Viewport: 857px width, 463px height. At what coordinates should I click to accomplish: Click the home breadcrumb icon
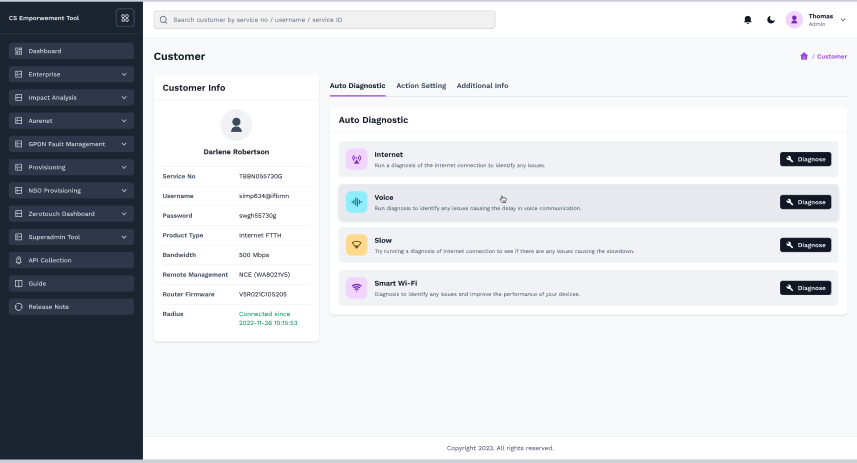pos(804,56)
